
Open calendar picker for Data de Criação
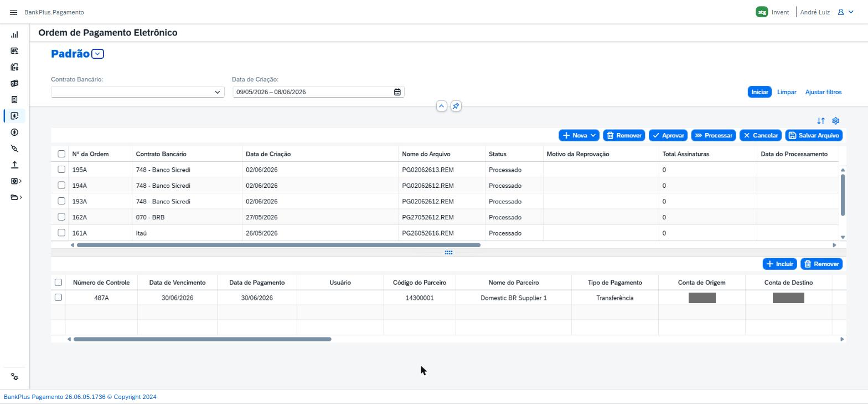[397, 92]
